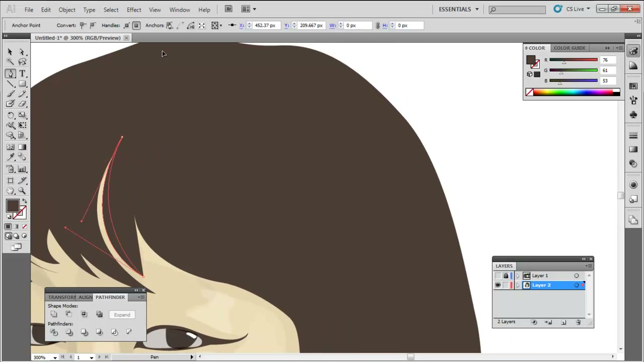The image size is (644, 362).
Task: Create a new layer in Layers panel
Action: (563, 322)
